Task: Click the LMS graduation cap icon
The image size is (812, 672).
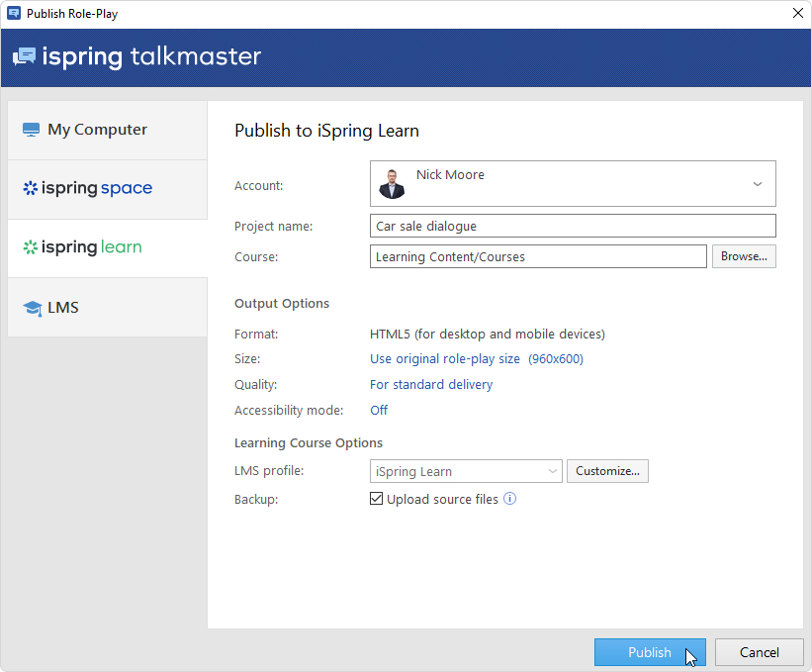Action: (x=32, y=308)
